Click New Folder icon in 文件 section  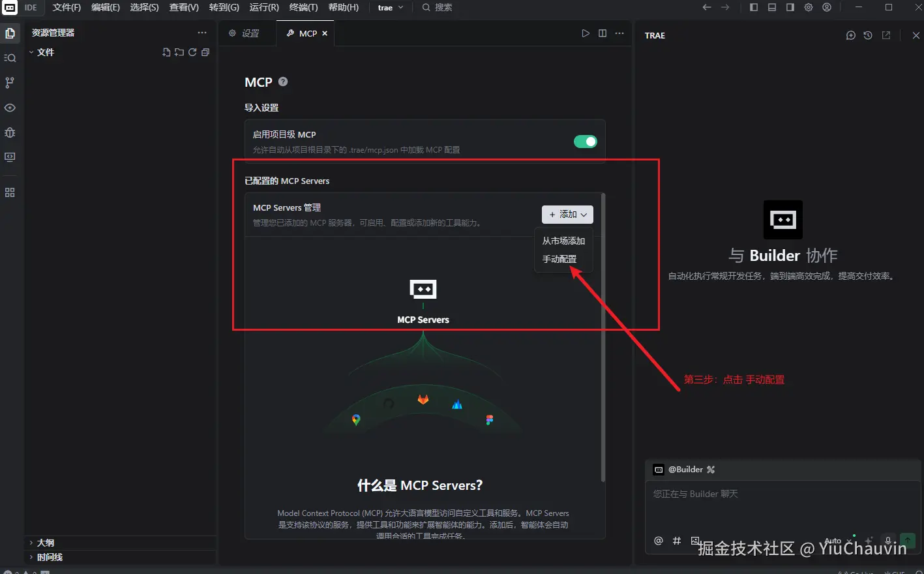tap(179, 52)
